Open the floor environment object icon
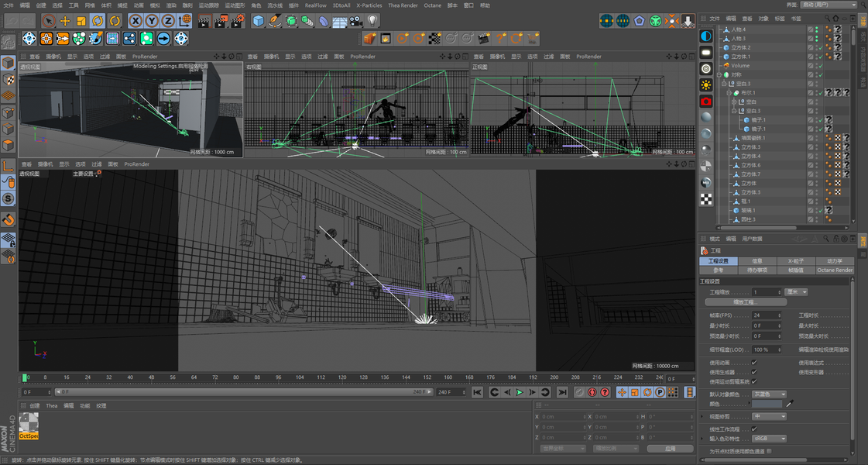This screenshot has width=868, height=465. 340,21
